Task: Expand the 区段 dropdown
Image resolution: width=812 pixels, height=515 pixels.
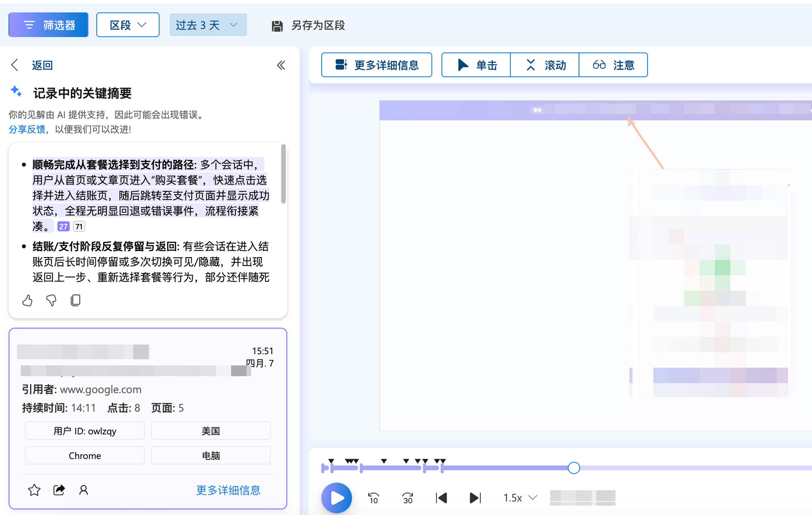Action: [127, 25]
